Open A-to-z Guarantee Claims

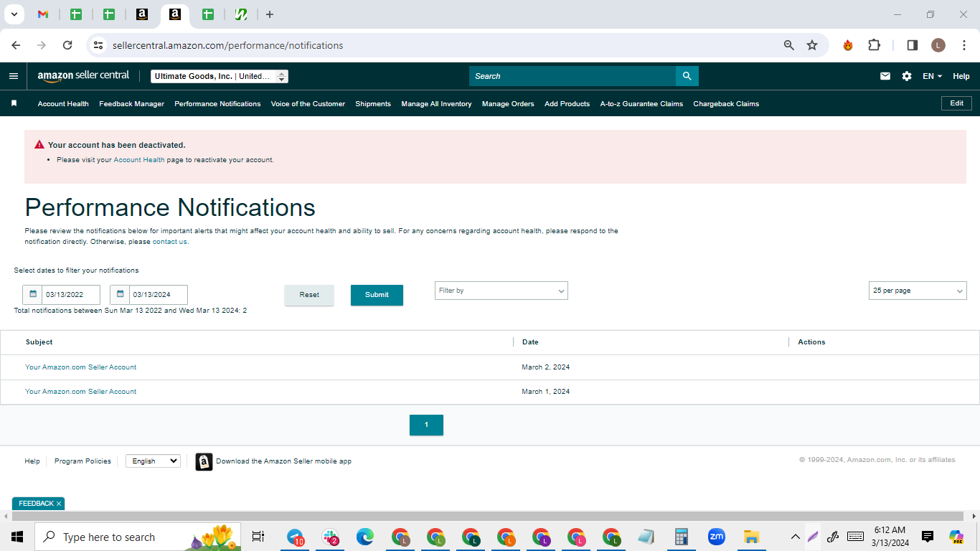[x=641, y=103]
